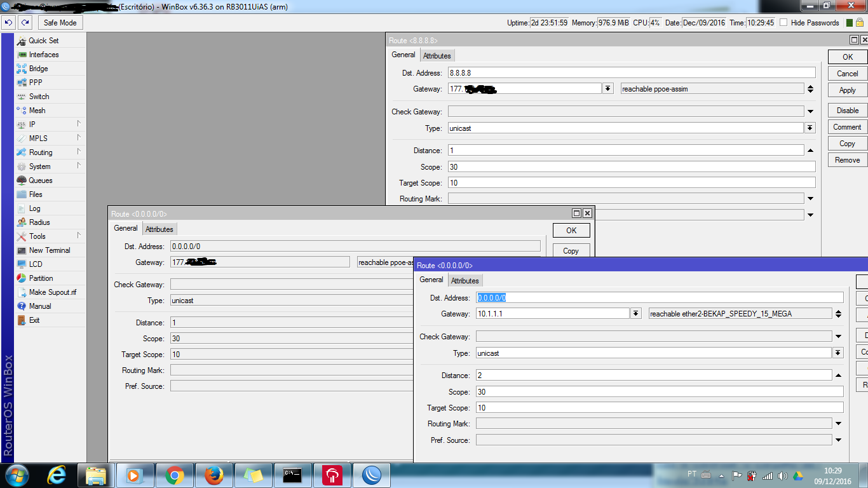868x488 pixels.
Task: Click the Windows Start button
Action: [x=16, y=475]
